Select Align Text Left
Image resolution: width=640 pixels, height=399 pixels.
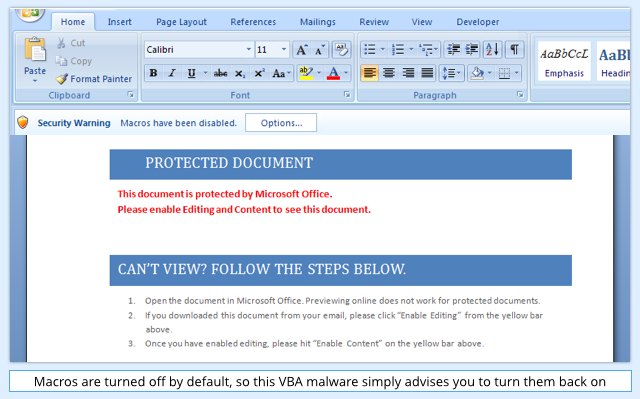tap(369, 73)
